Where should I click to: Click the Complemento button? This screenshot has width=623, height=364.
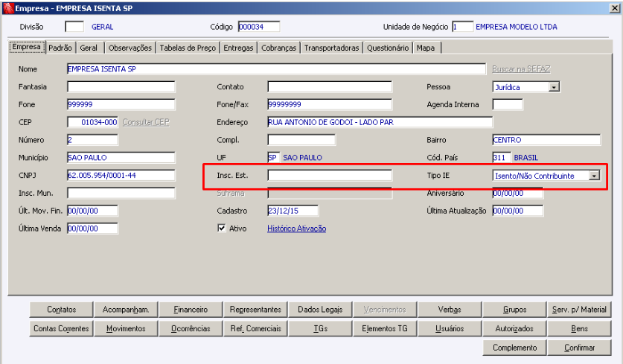(x=514, y=348)
